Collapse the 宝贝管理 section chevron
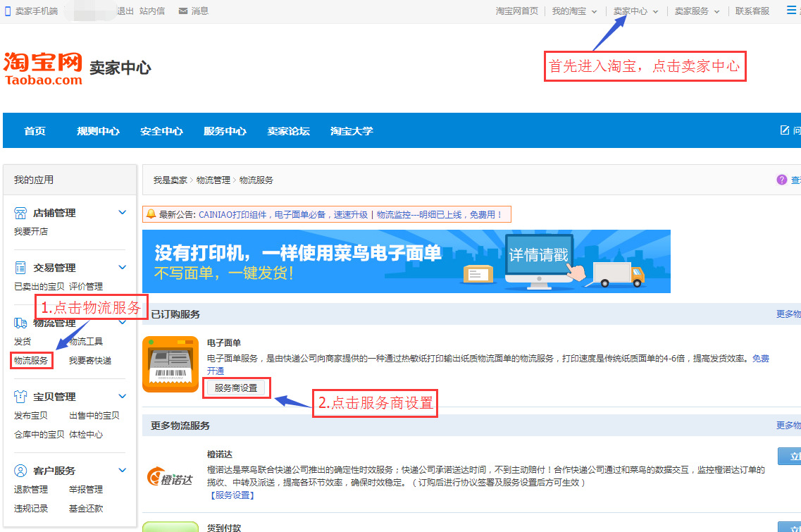The height and width of the screenshot is (532, 801). (122, 396)
